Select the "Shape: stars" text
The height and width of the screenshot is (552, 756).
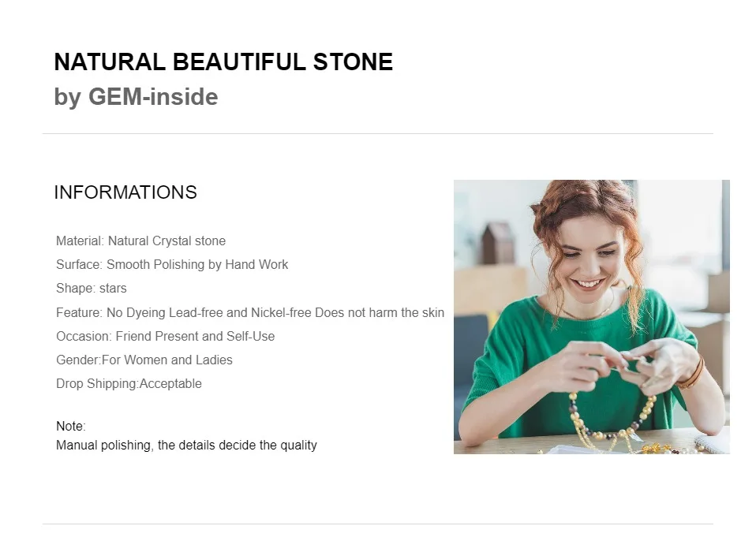[x=92, y=289]
